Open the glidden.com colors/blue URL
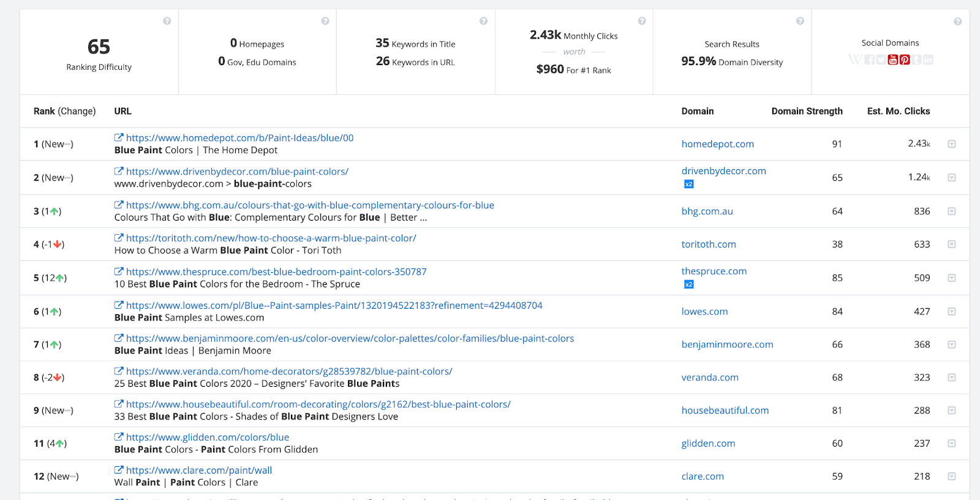 click(208, 438)
